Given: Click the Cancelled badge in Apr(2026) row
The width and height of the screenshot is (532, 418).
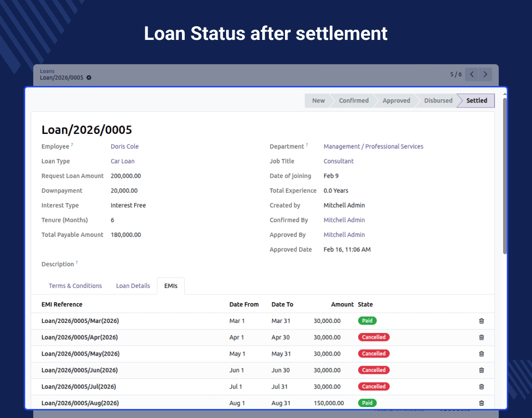Looking at the screenshot, I should [x=373, y=337].
